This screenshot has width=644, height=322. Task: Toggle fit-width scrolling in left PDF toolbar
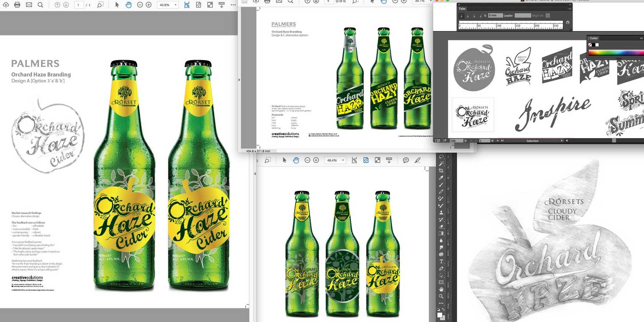coord(187,5)
